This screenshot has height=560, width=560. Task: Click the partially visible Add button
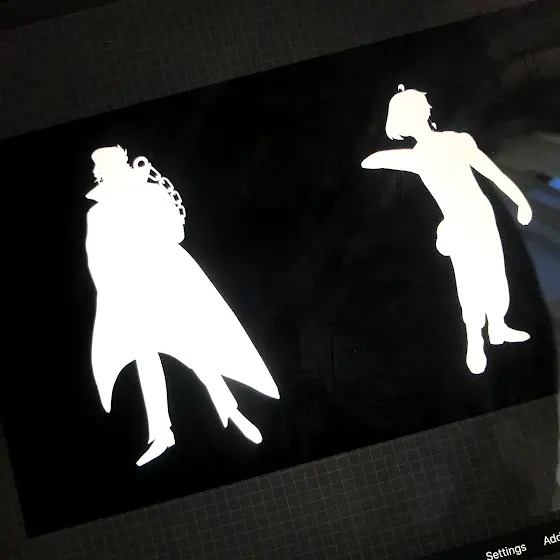tap(551, 539)
